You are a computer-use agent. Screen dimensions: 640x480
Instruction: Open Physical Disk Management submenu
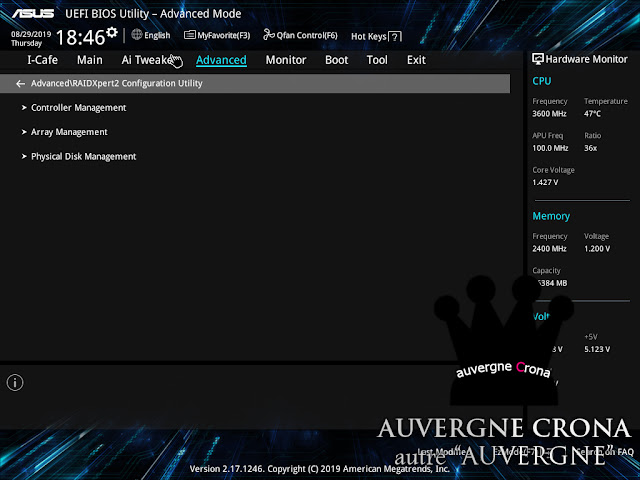[x=83, y=157]
